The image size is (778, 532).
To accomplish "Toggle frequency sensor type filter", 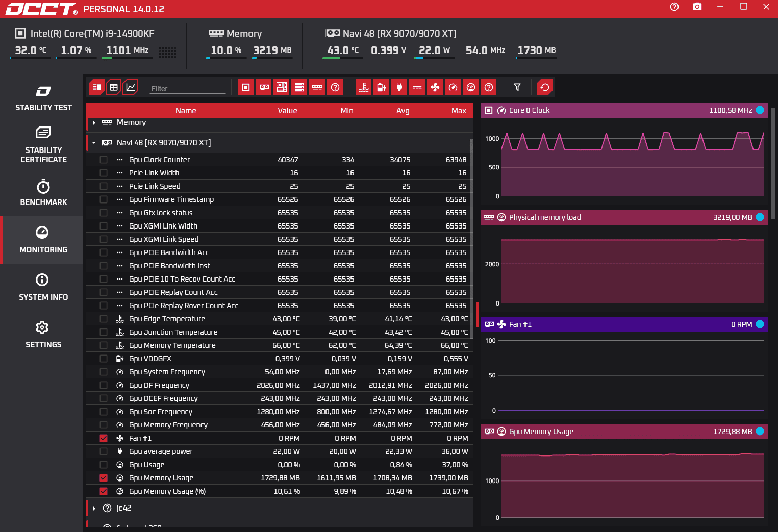I will pyautogui.click(x=453, y=87).
